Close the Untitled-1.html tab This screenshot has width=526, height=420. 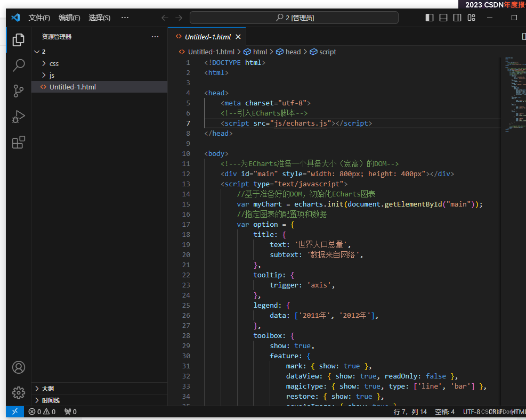point(238,37)
